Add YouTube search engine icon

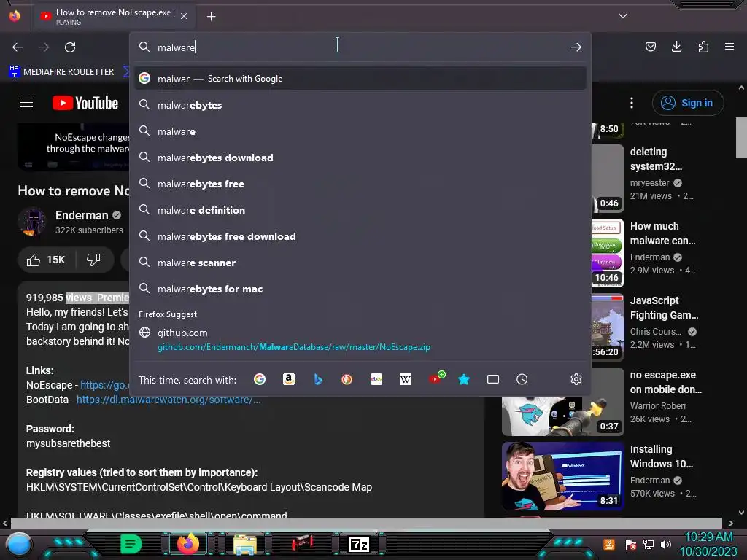click(436, 378)
